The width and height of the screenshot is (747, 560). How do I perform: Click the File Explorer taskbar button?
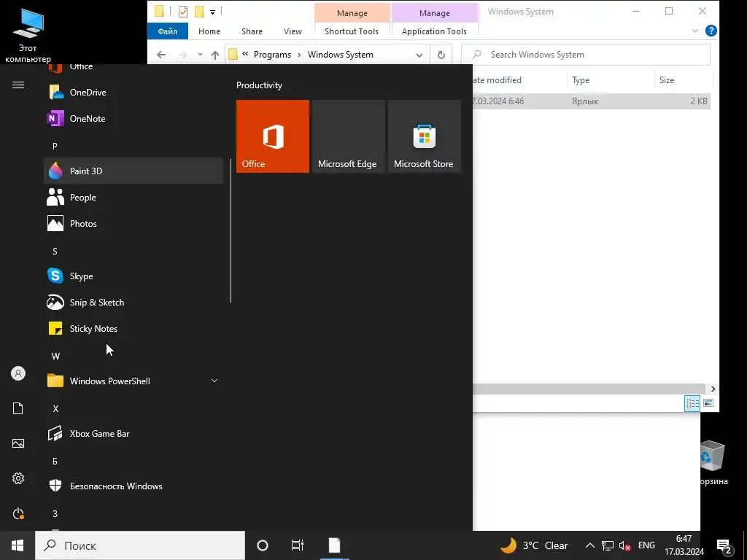pos(334,545)
